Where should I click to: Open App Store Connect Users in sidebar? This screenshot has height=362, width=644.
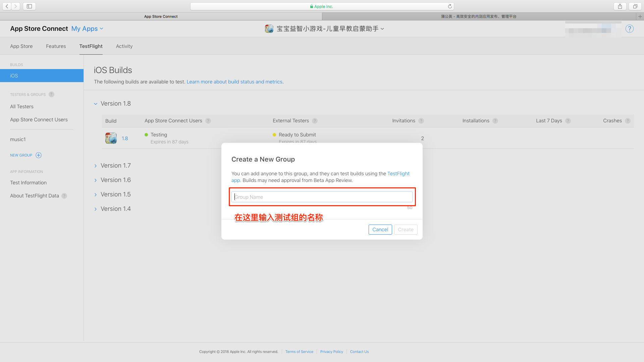pos(39,120)
